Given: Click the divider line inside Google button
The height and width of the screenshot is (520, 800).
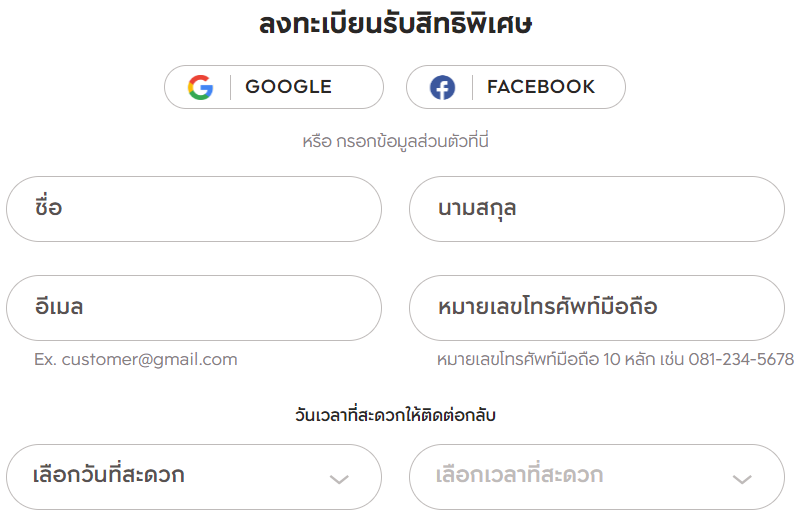Looking at the screenshot, I should [x=230, y=87].
